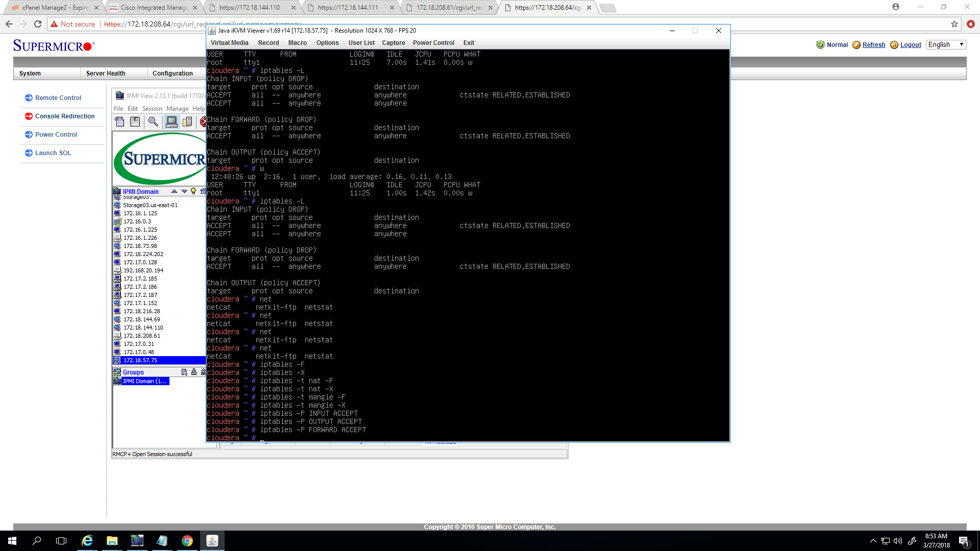Click the light bulb icon in IPMI Domain header
The image size is (980, 551).
(x=193, y=191)
